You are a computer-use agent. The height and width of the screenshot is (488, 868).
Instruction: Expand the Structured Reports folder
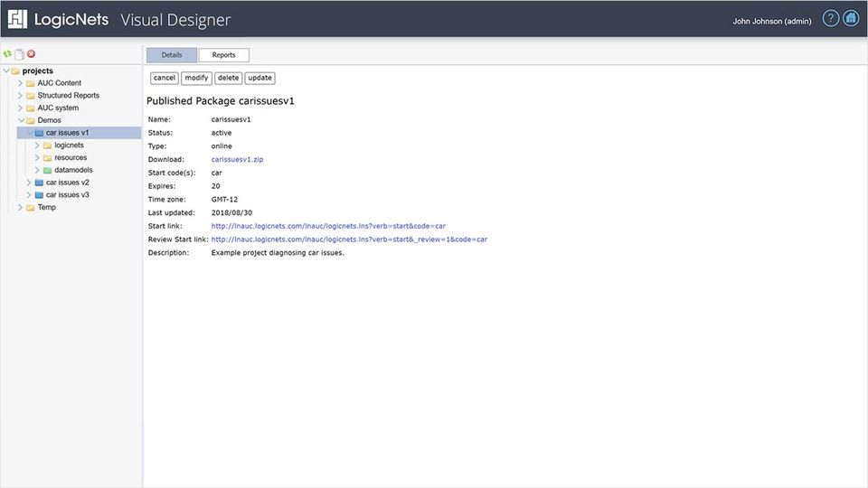(x=21, y=96)
